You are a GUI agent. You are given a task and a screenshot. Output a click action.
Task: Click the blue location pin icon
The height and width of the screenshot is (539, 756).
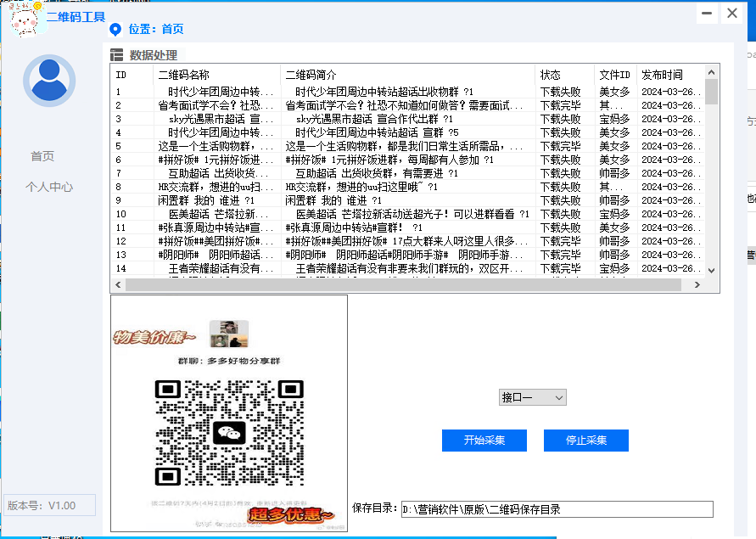(x=115, y=30)
